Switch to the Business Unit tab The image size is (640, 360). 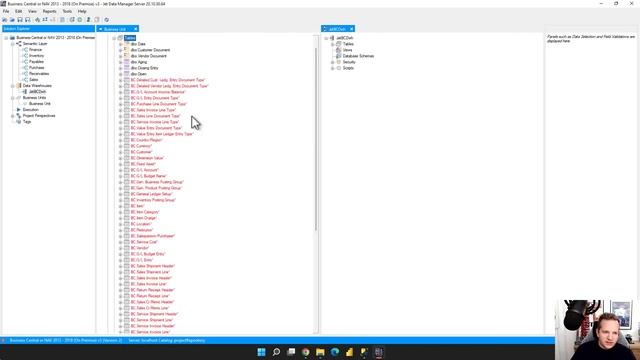(x=114, y=29)
